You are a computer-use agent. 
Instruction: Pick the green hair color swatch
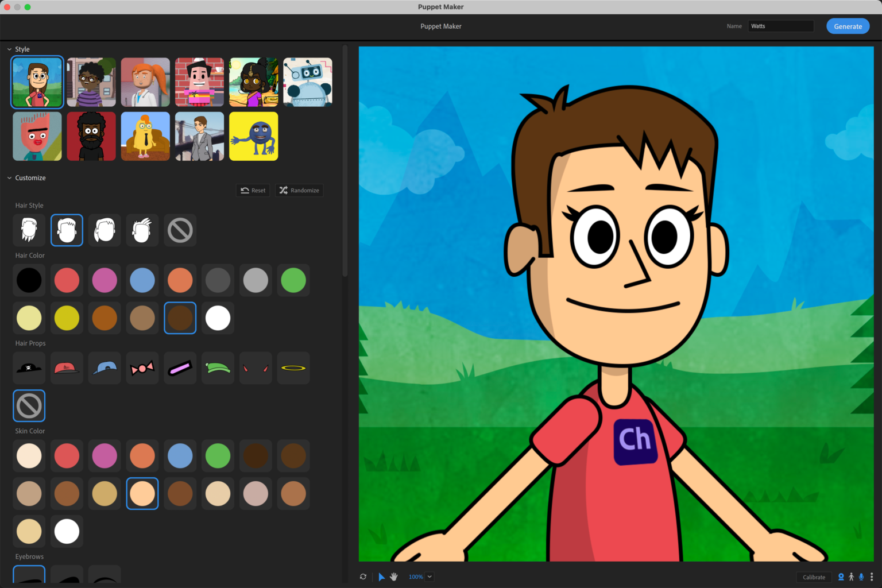(x=293, y=280)
